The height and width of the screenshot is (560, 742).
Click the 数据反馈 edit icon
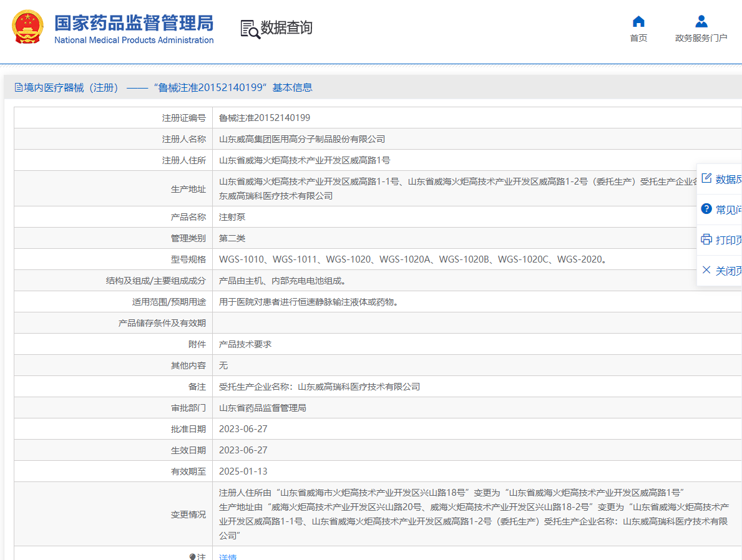point(706,178)
